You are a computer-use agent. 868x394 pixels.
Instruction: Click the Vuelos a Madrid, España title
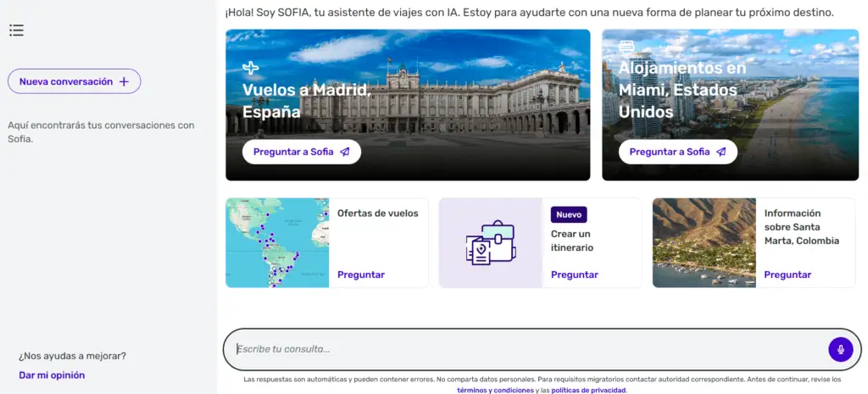(307, 101)
